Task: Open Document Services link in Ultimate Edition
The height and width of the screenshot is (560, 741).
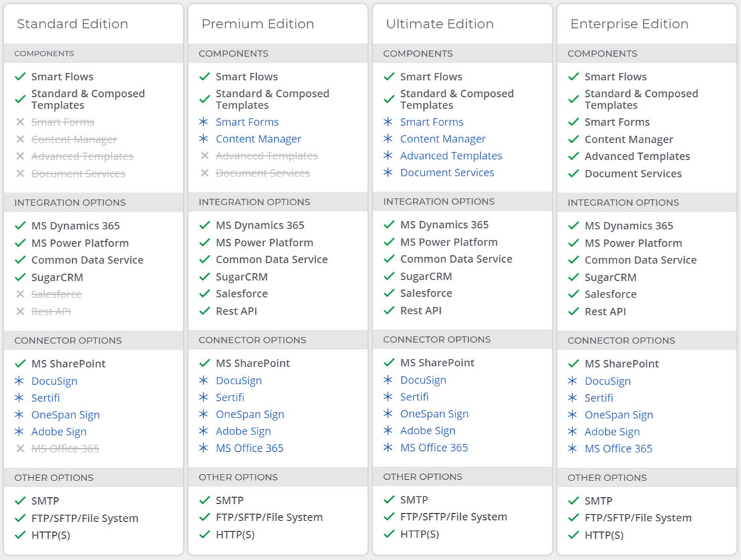Action: click(x=447, y=173)
